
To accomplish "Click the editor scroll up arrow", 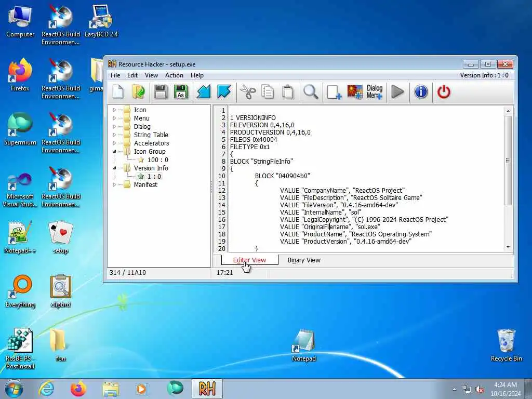I will (x=508, y=111).
